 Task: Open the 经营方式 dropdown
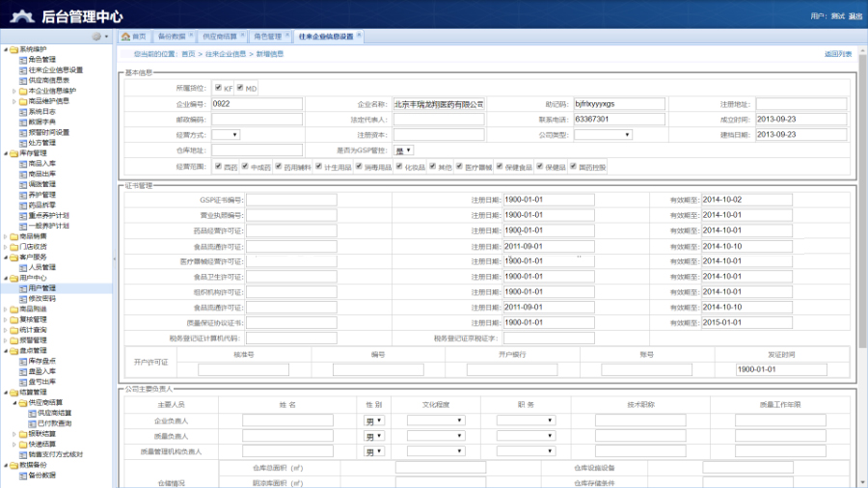(x=225, y=135)
